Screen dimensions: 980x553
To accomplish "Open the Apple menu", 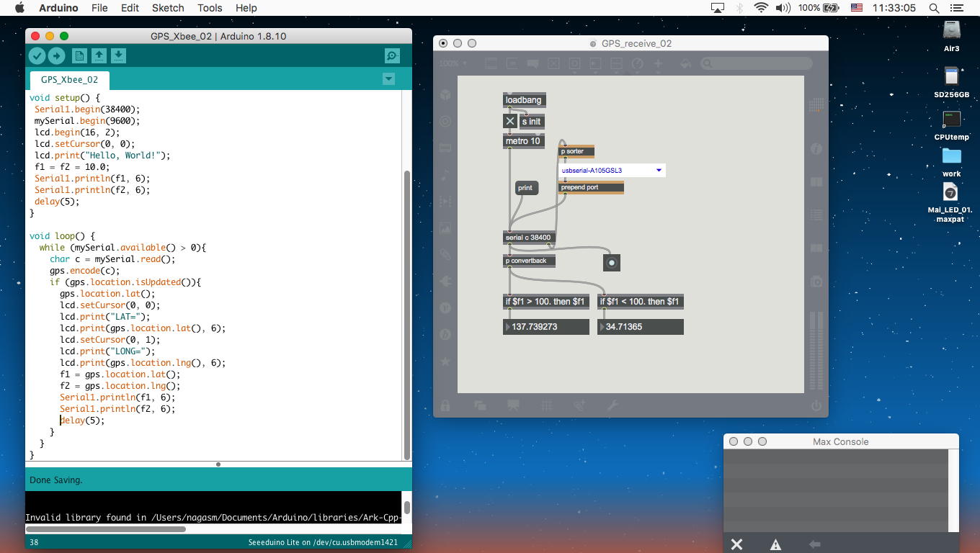I will pyautogui.click(x=19, y=8).
